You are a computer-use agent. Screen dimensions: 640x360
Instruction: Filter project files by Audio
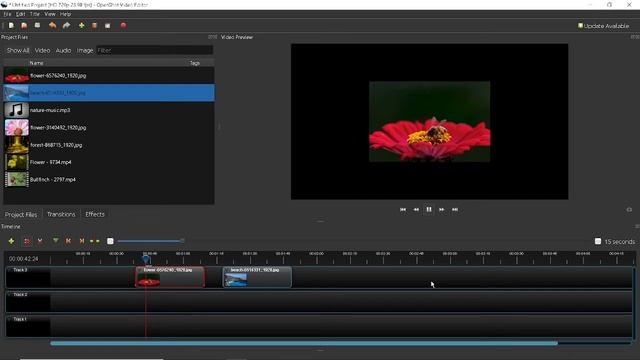(63, 50)
